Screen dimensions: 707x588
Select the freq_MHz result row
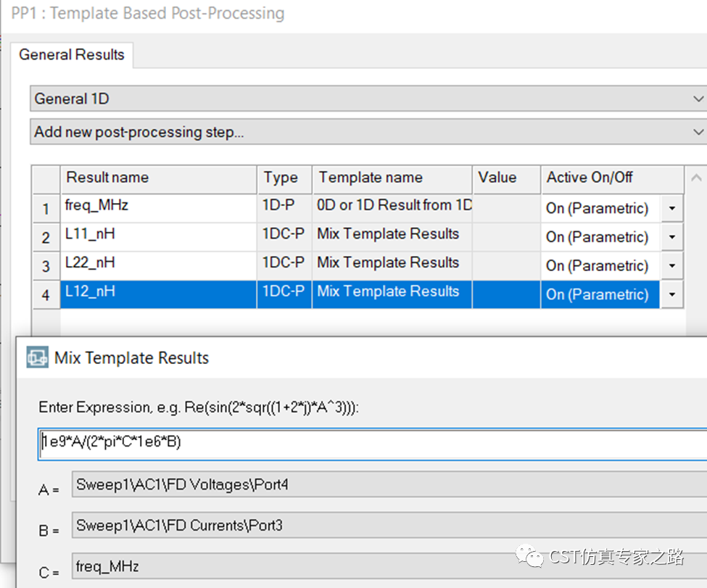[358, 208]
